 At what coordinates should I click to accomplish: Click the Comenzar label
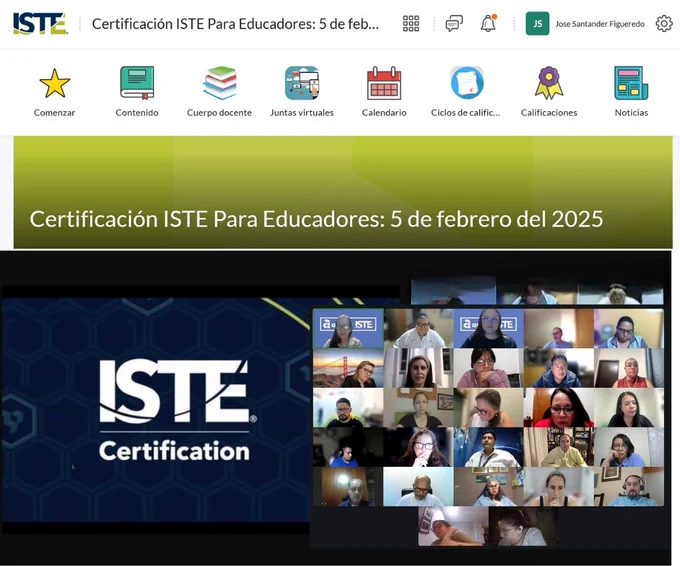54,113
